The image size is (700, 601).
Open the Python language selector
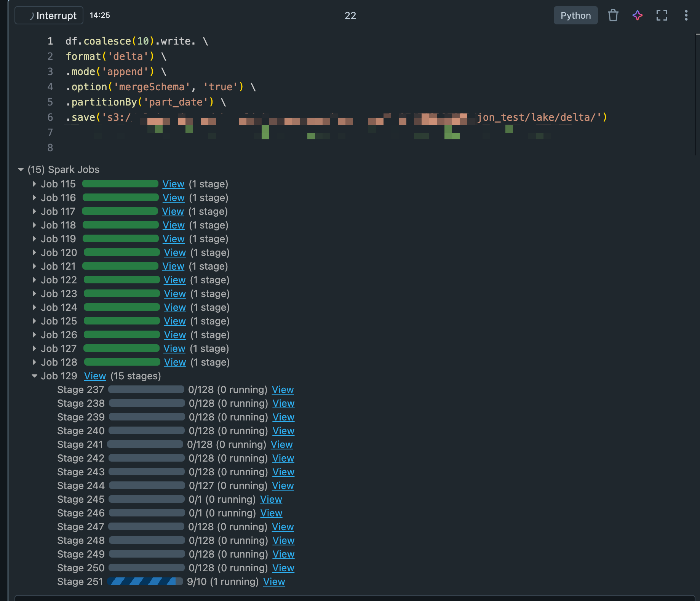click(x=575, y=15)
